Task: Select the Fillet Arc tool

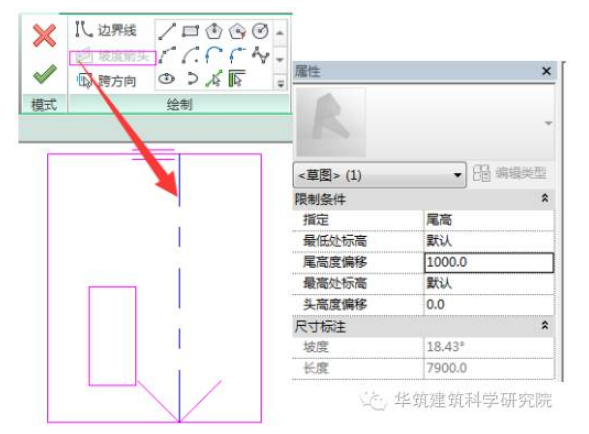Action: point(237,55)
